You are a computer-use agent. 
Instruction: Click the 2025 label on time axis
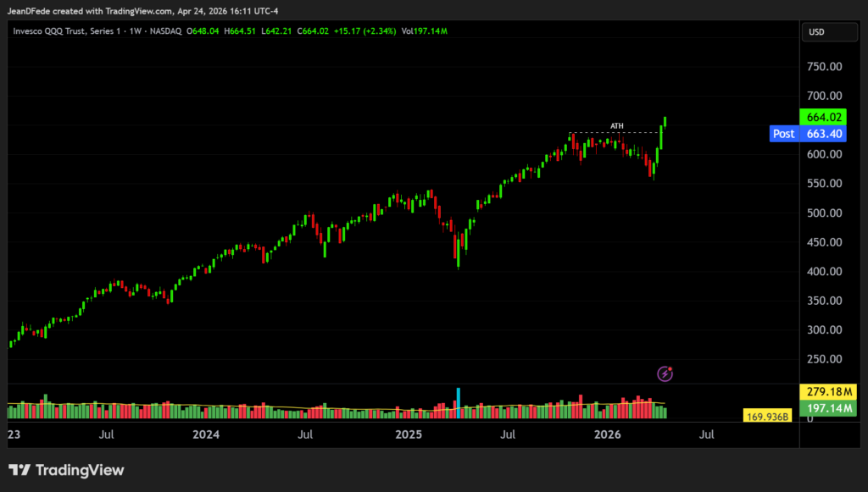[409, 435]
